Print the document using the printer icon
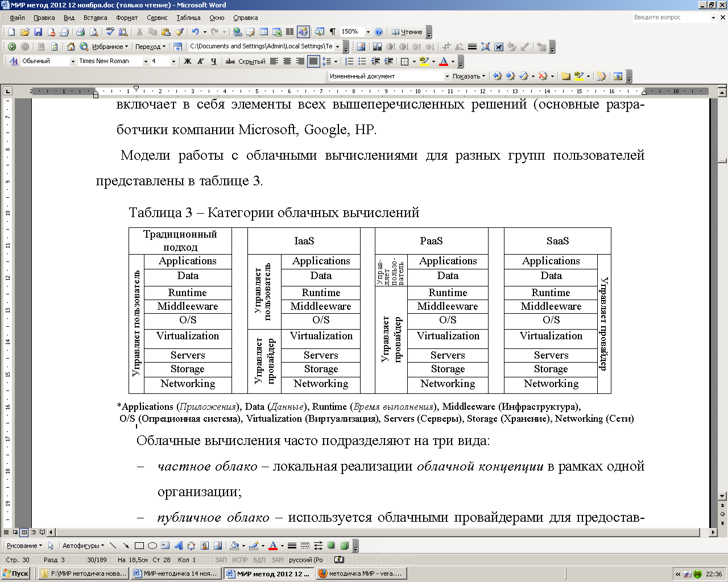728x582 pixels. coord(80,32)
